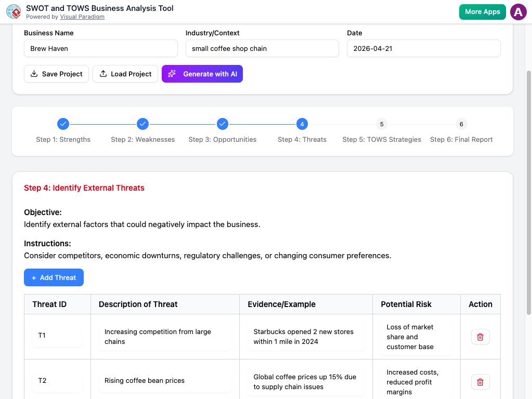The width and height of the screenshot is (532, 399).
Task: Click the Step 6 circle in the progress bar
Action: 461,124
